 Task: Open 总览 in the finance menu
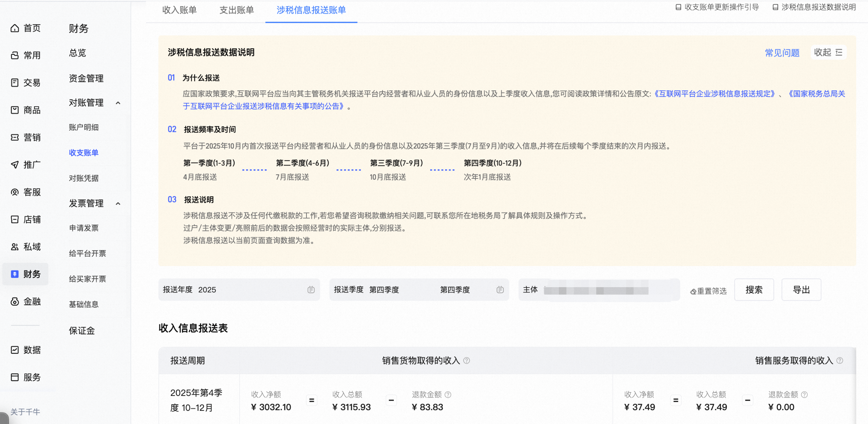(x=77, y=53)
